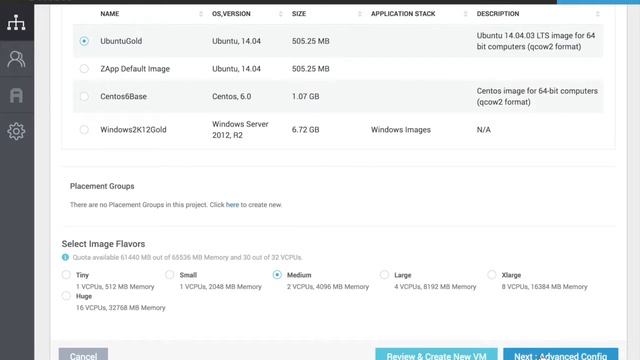Choose the Huge flavor radio button
Screen dimensions: 640x360
[66, 296]
